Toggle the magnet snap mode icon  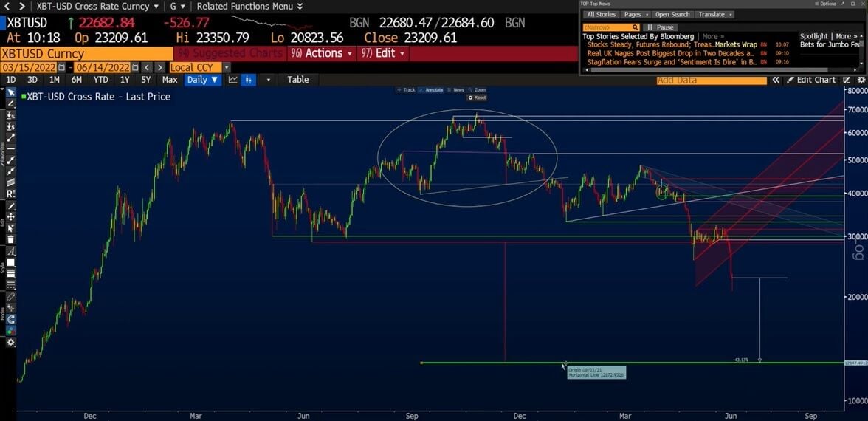pyautogui.click(x=11, y=319)
